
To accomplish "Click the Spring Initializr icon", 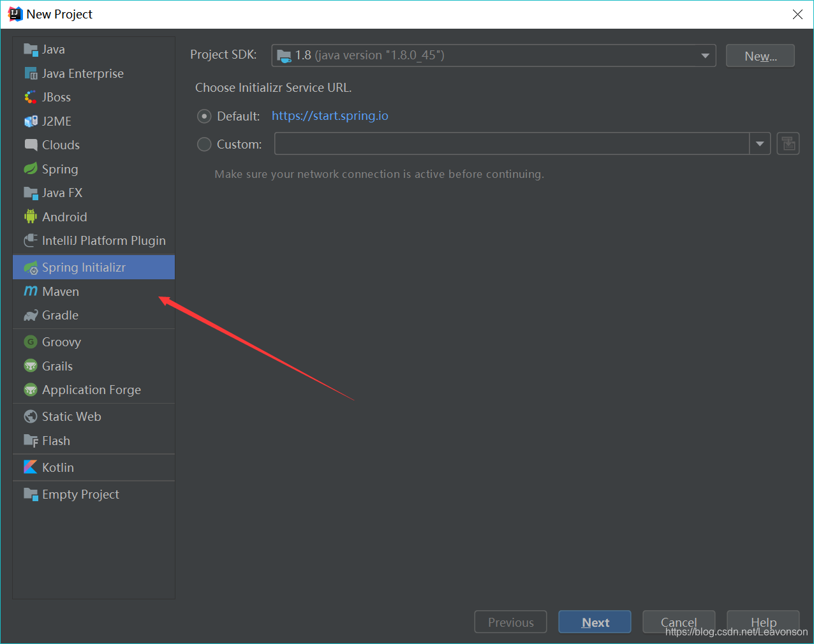I will (31, 267).
